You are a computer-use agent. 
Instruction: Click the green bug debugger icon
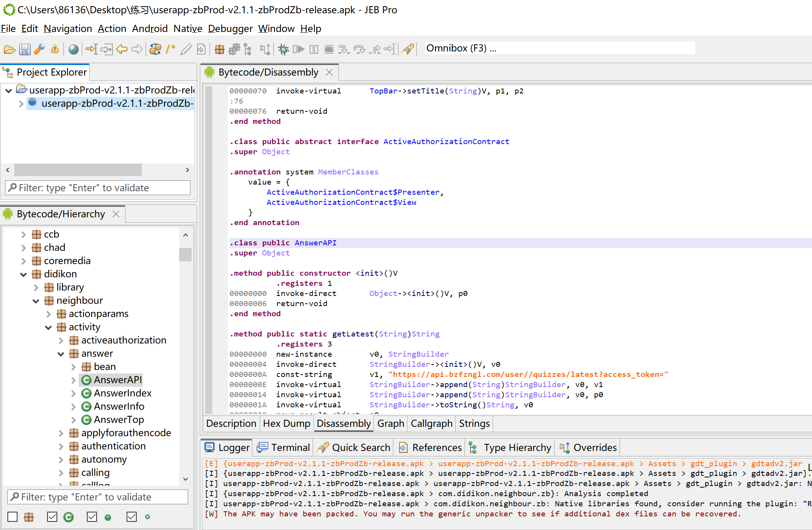point(283,49)
